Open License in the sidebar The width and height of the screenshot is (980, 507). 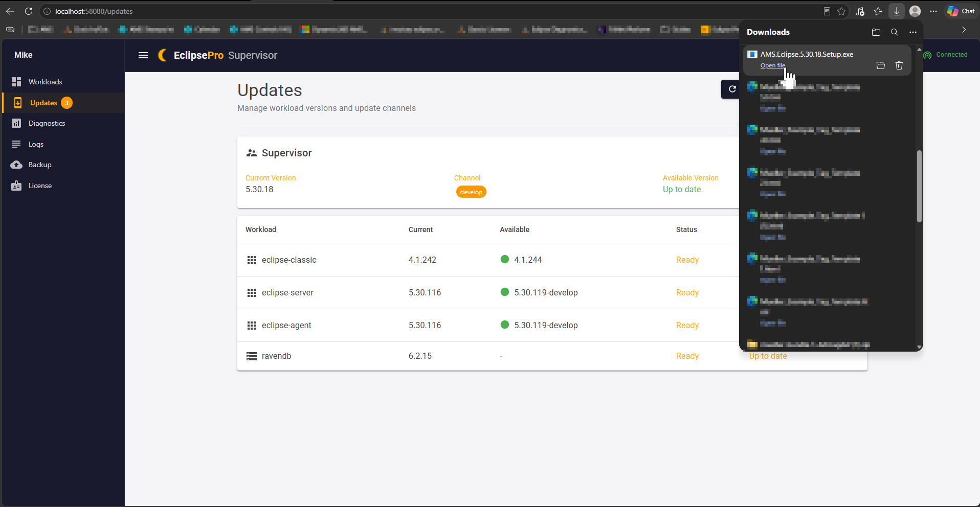coord(63,186)
